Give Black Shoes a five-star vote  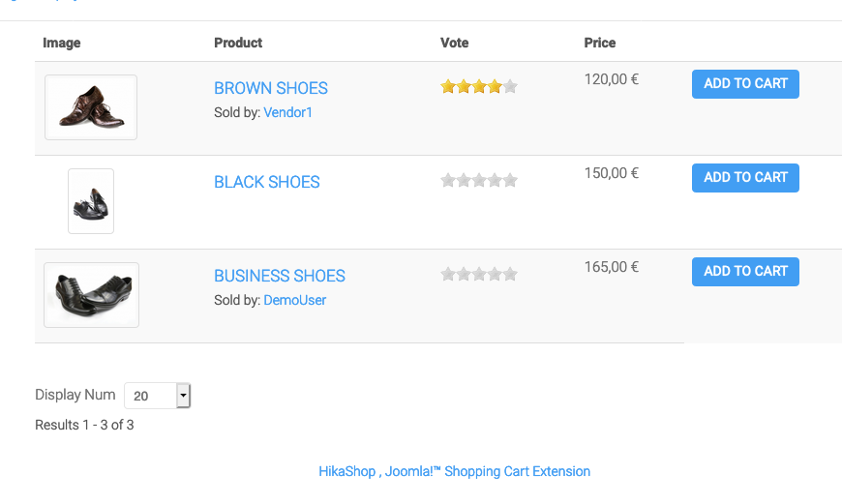pyautogui.click(x=510, y=180)
